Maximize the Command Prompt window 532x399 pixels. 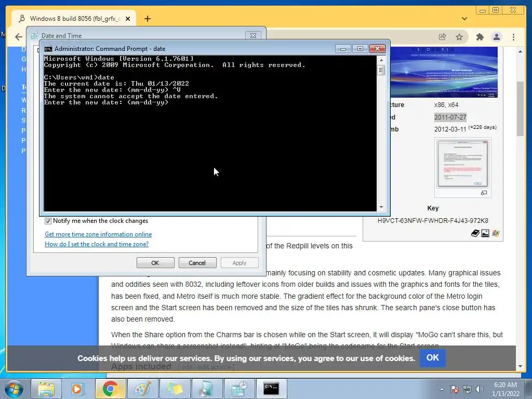click(361, 48)
